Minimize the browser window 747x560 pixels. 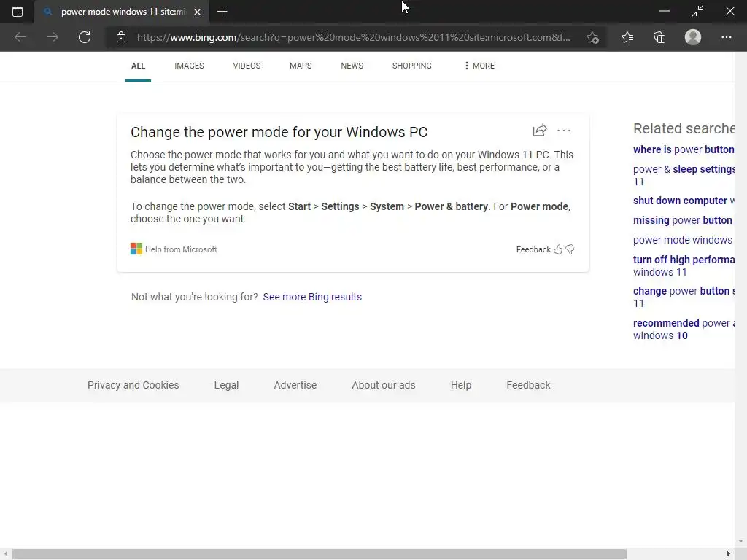click(x=664, y=11)
